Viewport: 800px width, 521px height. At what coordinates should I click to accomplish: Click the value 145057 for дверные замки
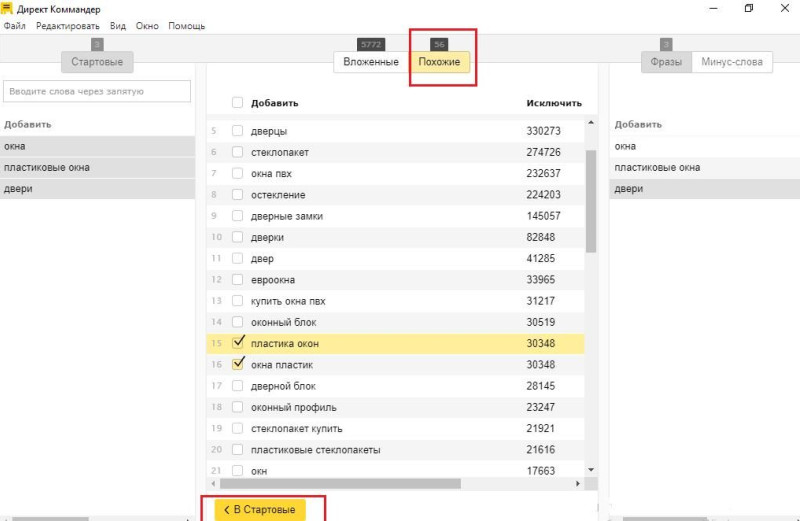(543, 216)
